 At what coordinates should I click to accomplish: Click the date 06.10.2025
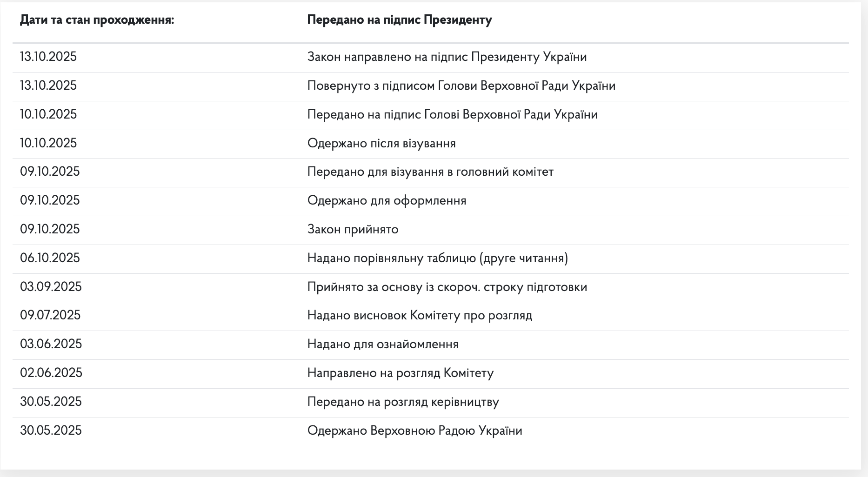[50, 258]
